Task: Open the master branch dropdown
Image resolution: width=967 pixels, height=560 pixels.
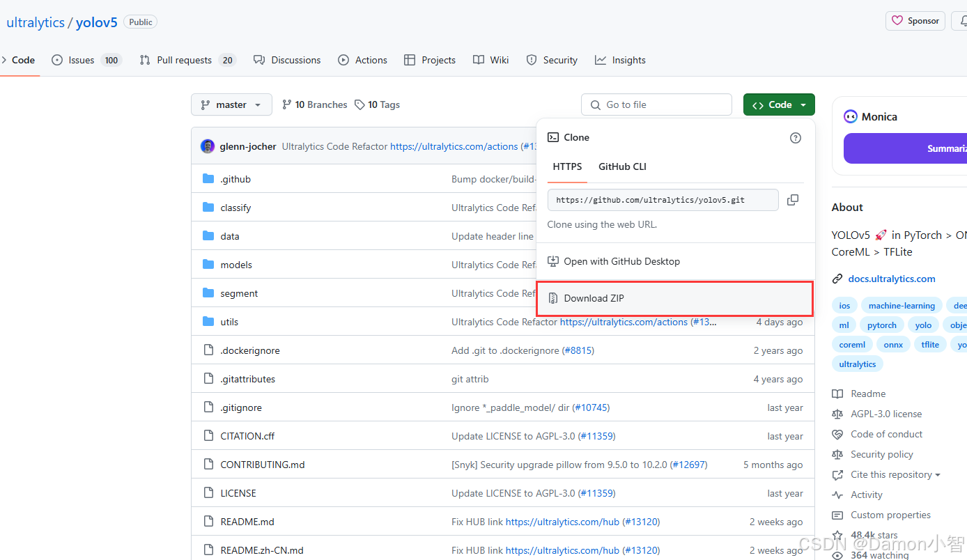Action: [x=231, y=104]
